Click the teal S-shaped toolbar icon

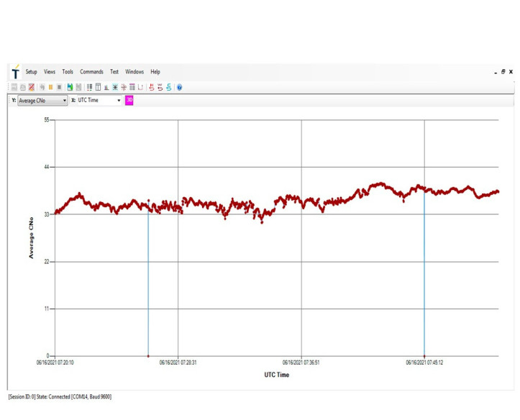169,87
